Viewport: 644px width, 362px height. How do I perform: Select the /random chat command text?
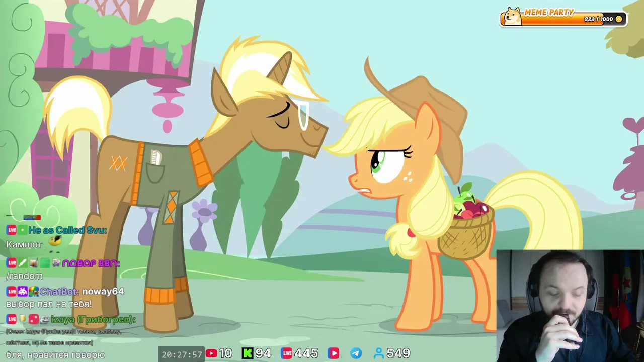pyautogui.click(x=24, y=276)
